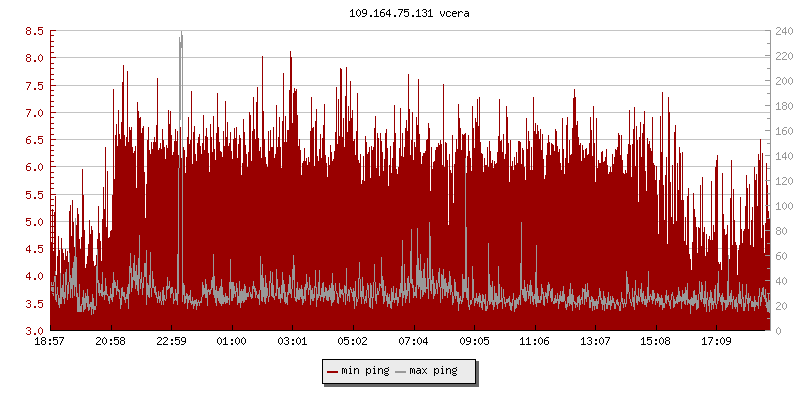Click the 8.5 value on left axis

click(34, 31)
